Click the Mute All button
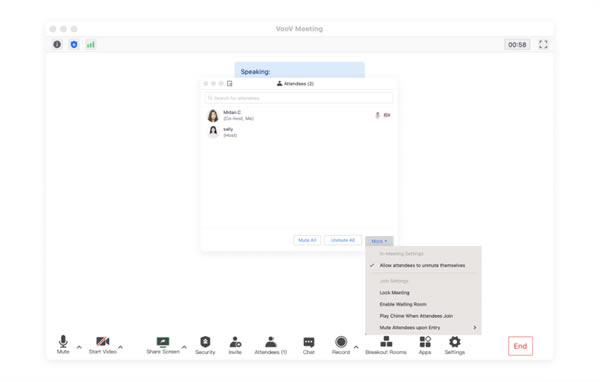This screenshot has width=600, height=382. click(x=307, y=240)
